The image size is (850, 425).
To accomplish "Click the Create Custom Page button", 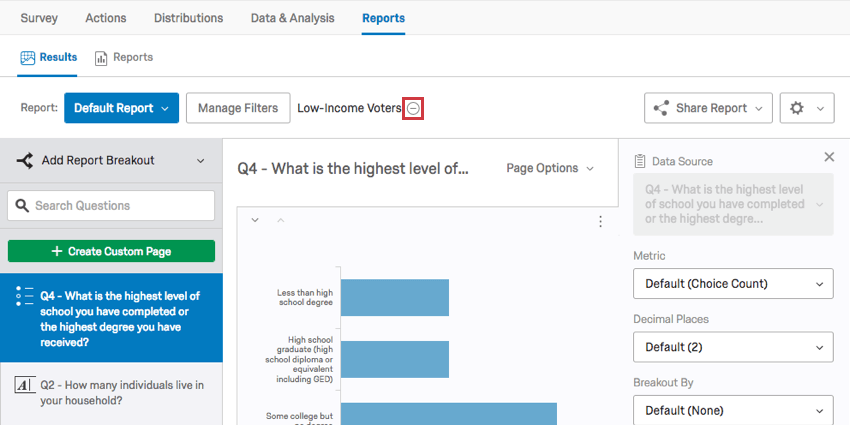I will pyautogui.click(x=111, y=251).
